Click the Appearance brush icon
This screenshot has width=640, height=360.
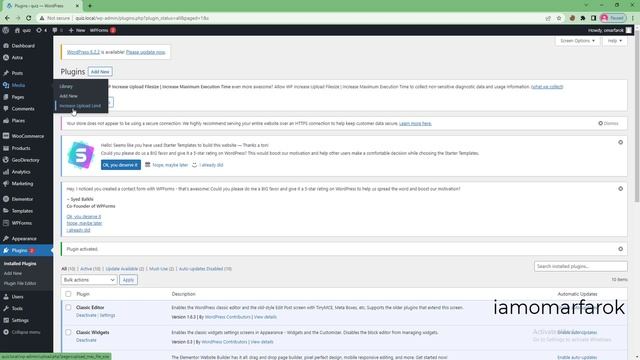(6, 238)
